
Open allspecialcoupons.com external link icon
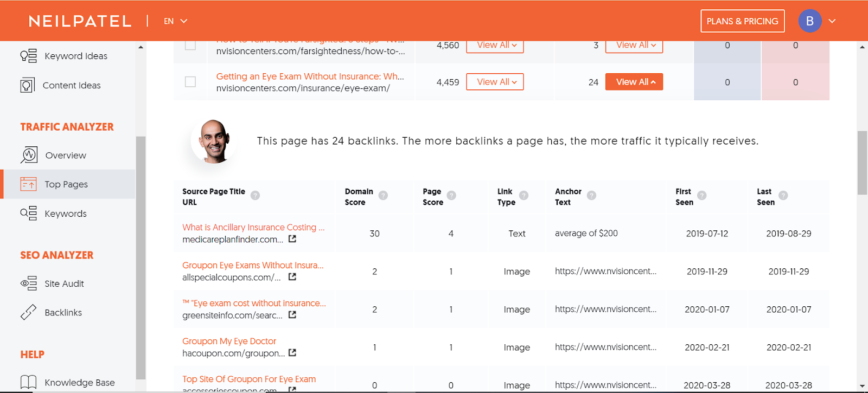(x=292, y=277)
